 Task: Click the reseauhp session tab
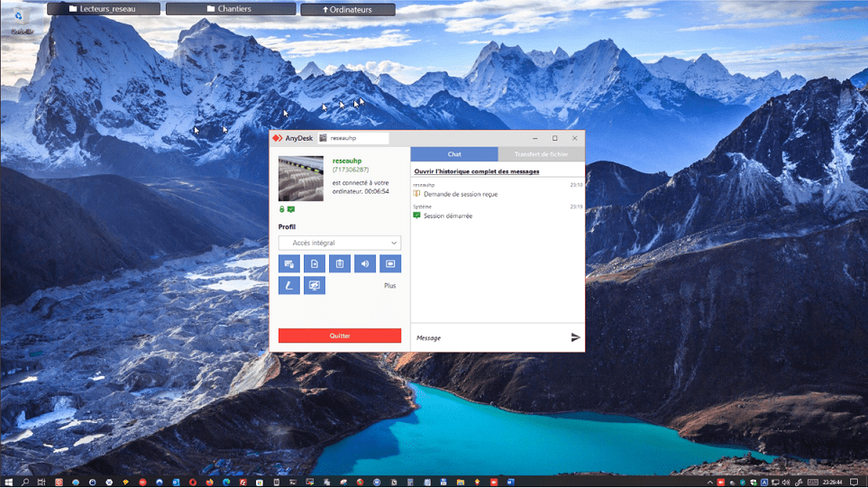click(352, 138)
